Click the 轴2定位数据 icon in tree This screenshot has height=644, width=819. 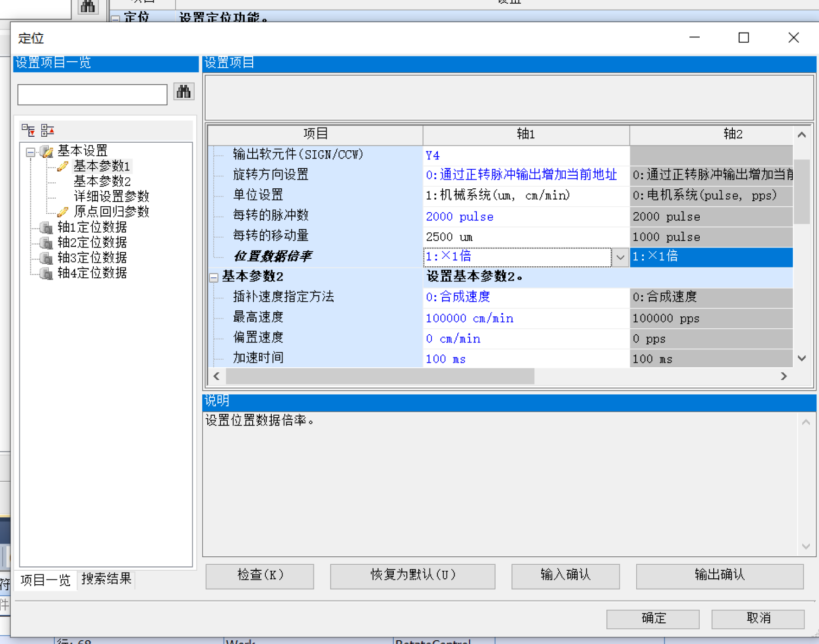point(47,243)
